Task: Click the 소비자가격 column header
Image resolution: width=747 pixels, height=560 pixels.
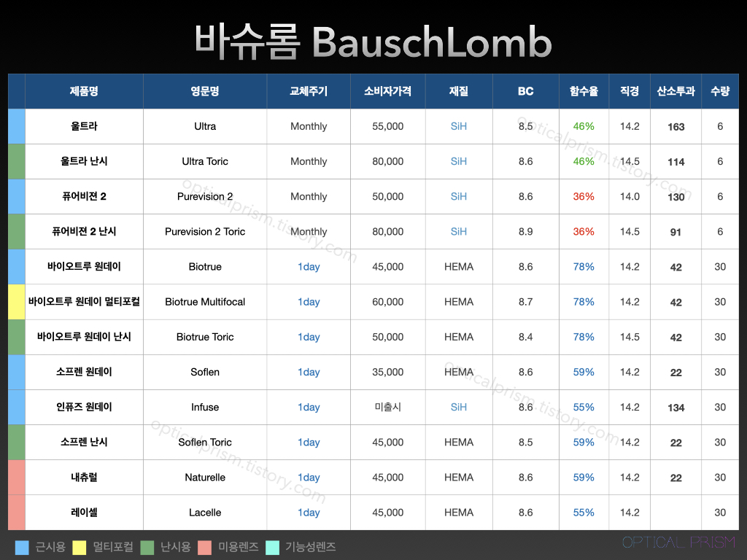Action: tap(388, 91)
